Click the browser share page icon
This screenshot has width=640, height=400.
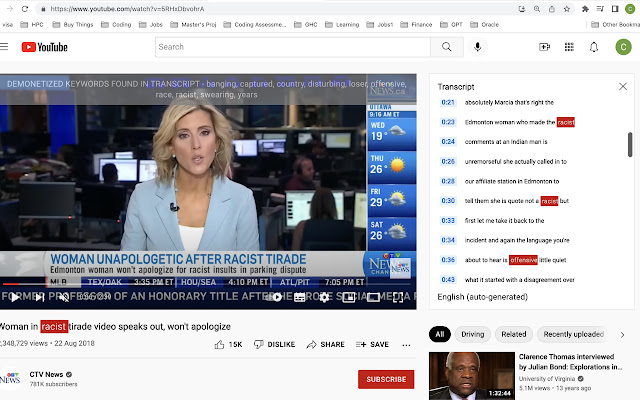point(551,9)
